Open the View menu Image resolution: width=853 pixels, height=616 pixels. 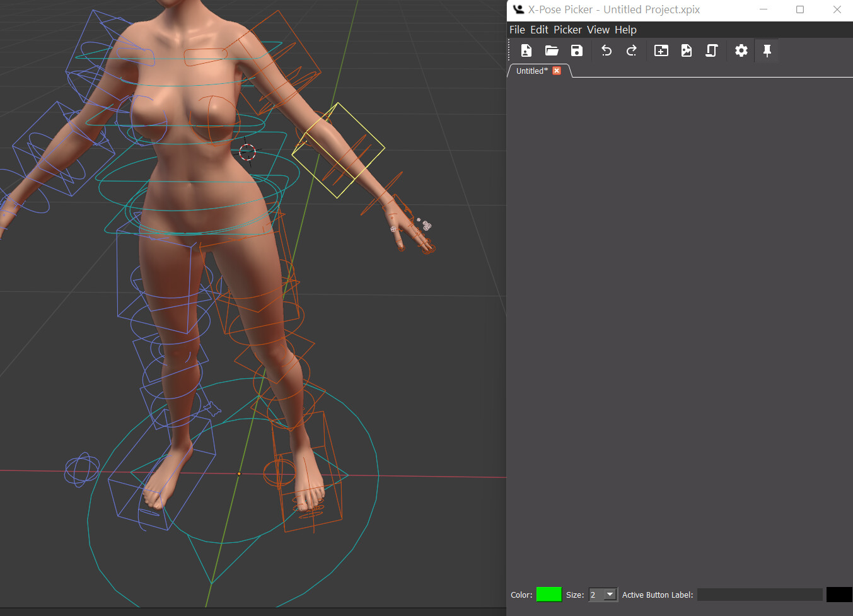(598, 30)
